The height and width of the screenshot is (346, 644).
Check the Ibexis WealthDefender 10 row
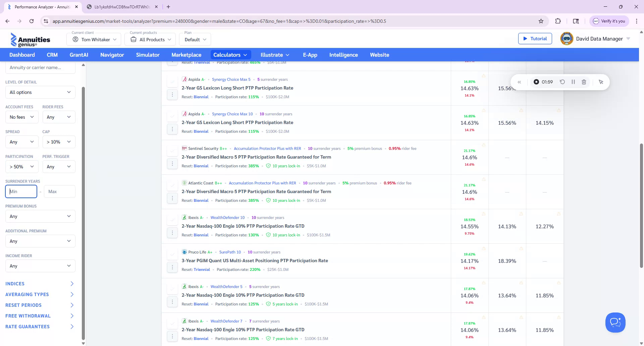click(x=172, y=220)
